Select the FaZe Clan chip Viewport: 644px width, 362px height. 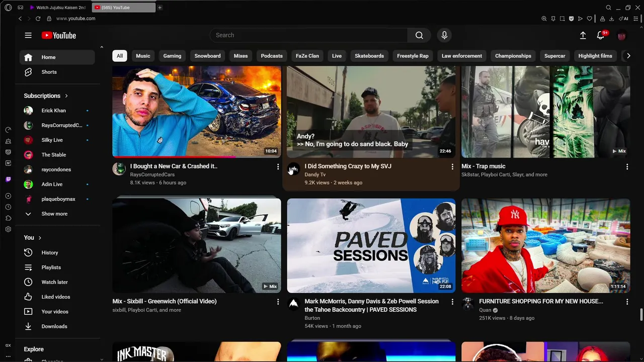[x=307, y=56]
